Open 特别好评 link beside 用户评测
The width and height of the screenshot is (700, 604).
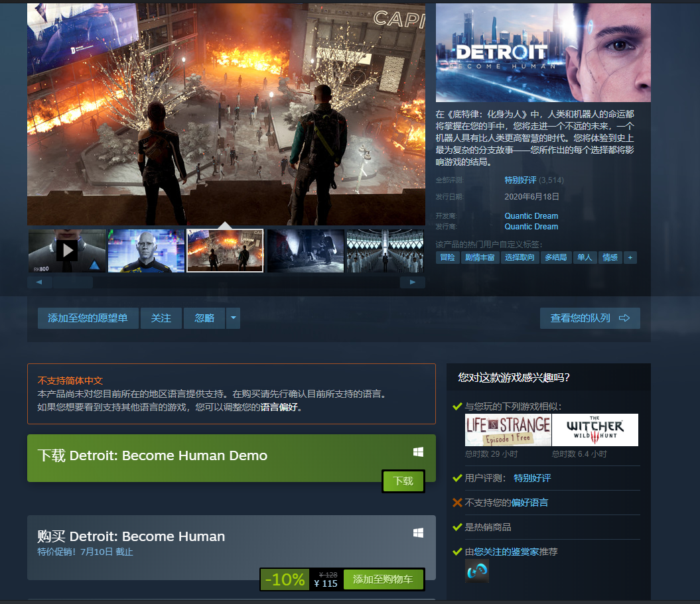coord(532,478)
